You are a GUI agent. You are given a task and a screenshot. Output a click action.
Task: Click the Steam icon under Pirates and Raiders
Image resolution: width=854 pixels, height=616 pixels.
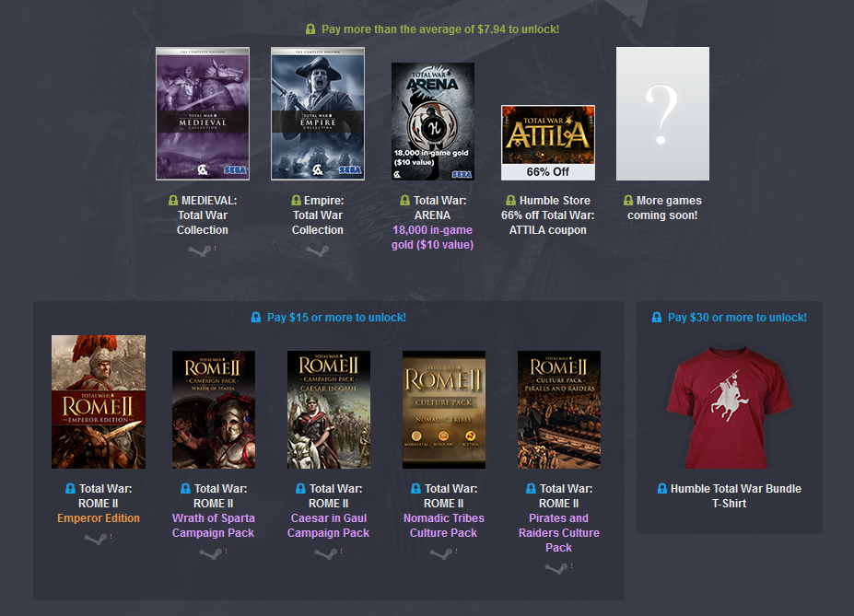coord(556,568)
